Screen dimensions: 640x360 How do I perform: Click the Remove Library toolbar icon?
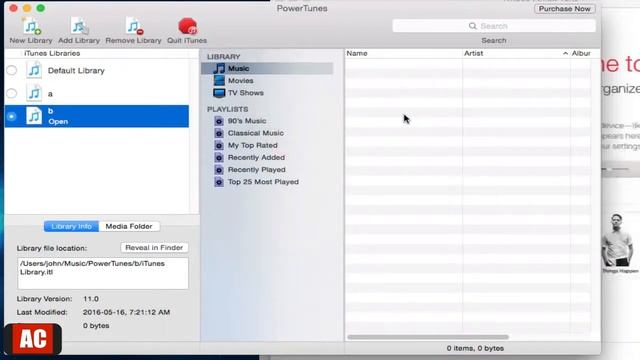pos(134,27)
